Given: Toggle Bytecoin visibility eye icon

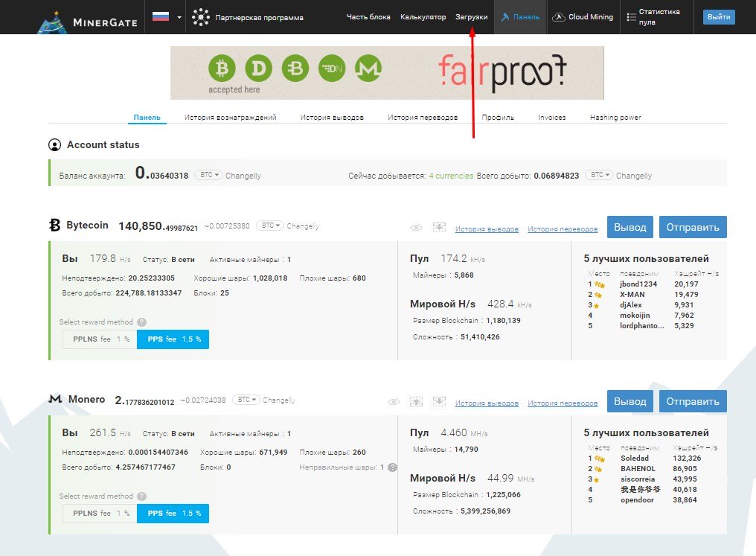Looking at the screenshot, I should [x=416, y=228].
